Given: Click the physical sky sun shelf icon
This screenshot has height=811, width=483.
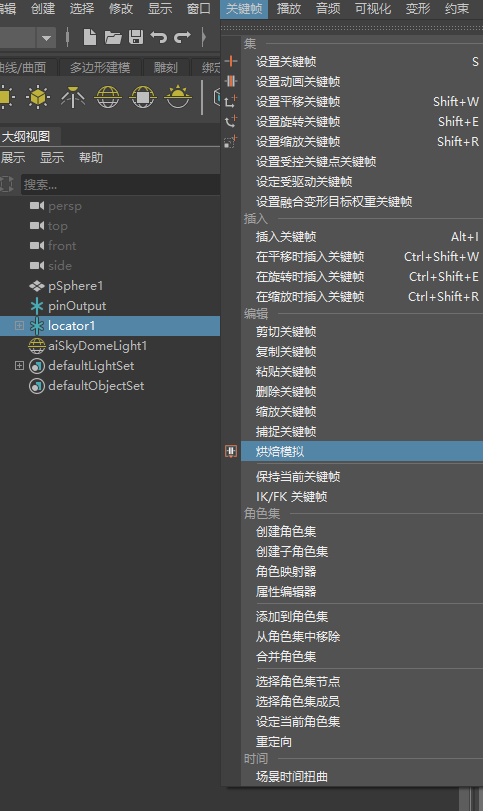Looking at the screenshot, I should coord(178,97).
